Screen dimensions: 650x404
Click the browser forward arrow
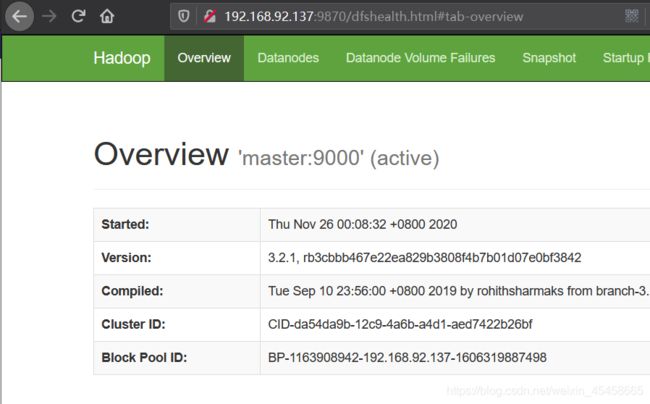49,17
